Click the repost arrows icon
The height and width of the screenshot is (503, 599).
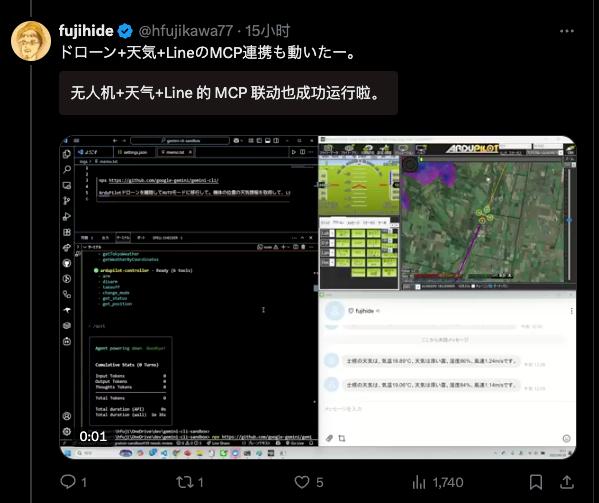coord(185,482)
